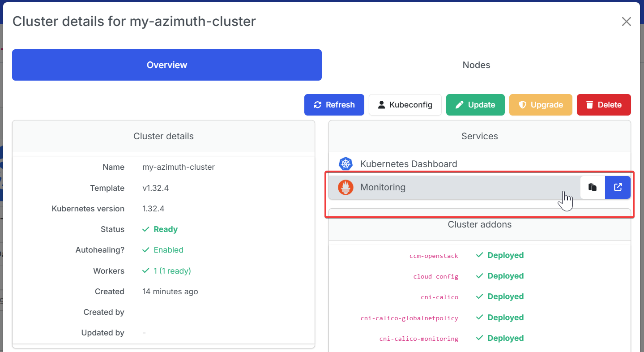Switch to the Nodes tab
Viewport: 644px width, 352px height.
coord(476,65)
